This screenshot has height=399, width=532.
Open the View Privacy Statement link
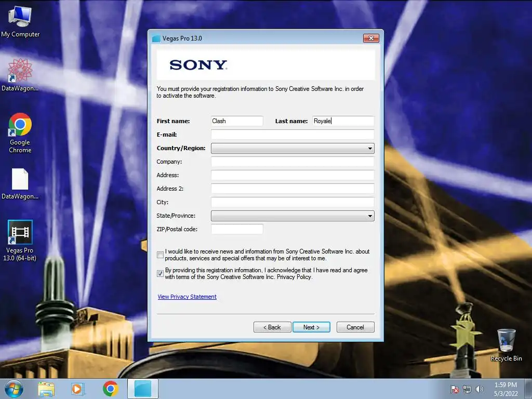click(x=187, y=297)
